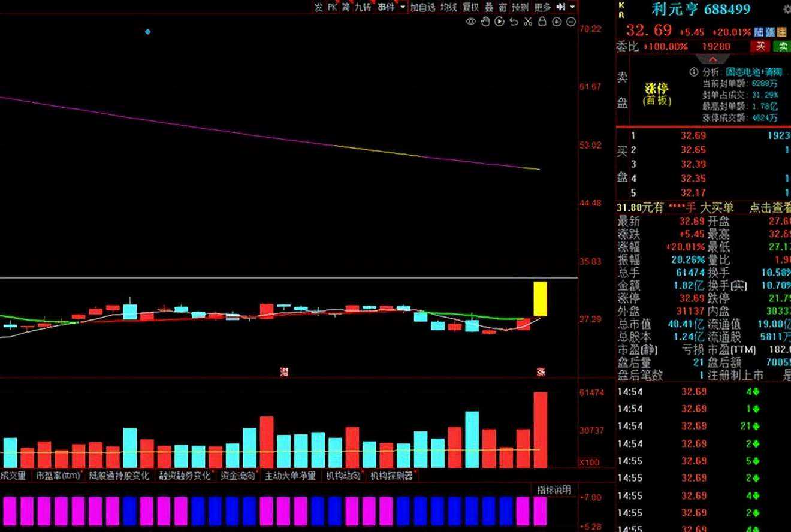Toggle the eye visibility icon above chart
Image resolution: width=791 pixels, height=532 pixels.
point(471,22)
